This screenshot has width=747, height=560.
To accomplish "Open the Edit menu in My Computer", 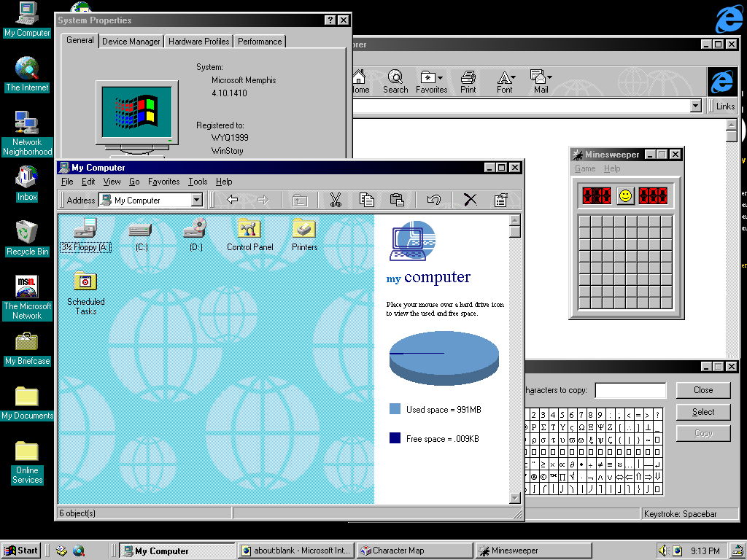I will [x=88, y=182].
